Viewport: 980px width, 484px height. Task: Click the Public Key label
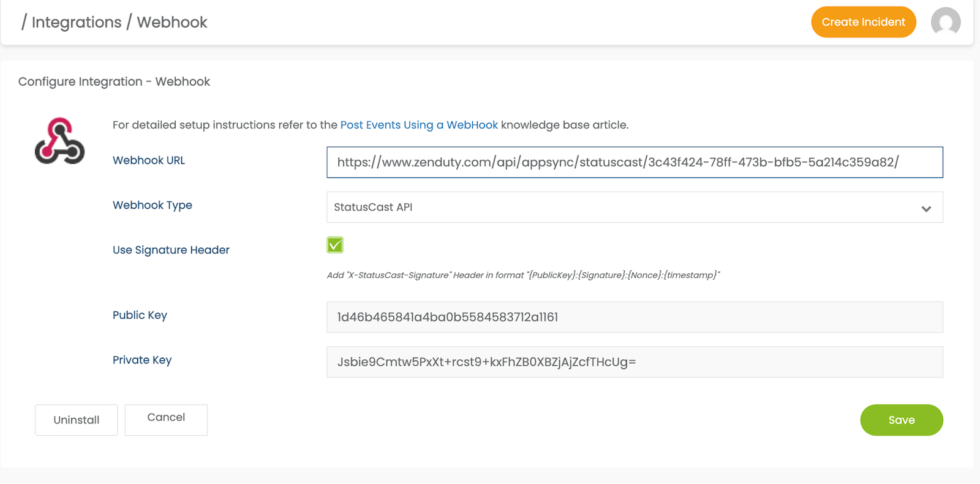[x=140, y=315]
